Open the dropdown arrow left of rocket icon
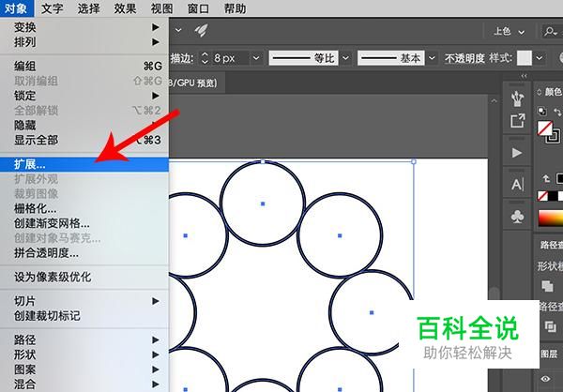The height and width of the screenshot is (392, 563). tap(178, 31)
